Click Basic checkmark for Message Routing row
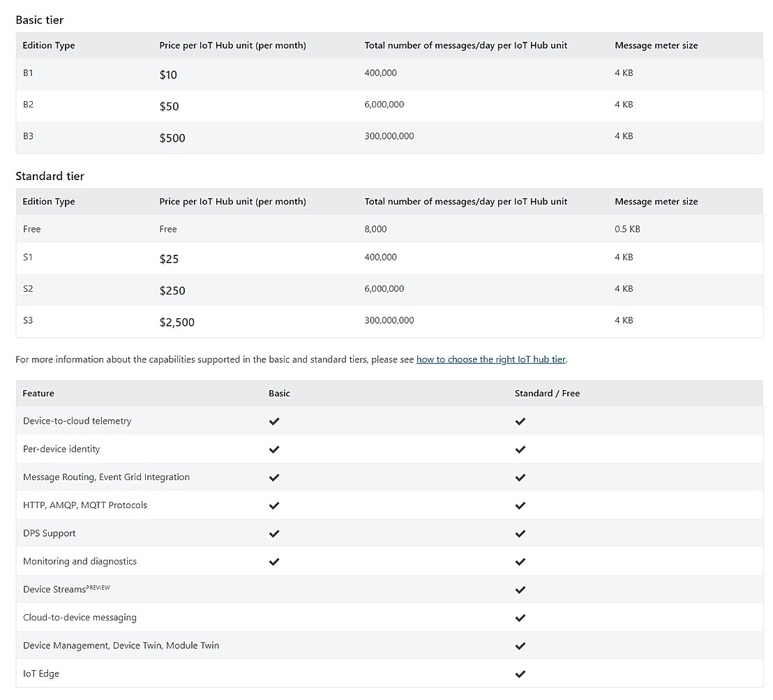Viewport: 773px width, 700px height. pos(274,477)
